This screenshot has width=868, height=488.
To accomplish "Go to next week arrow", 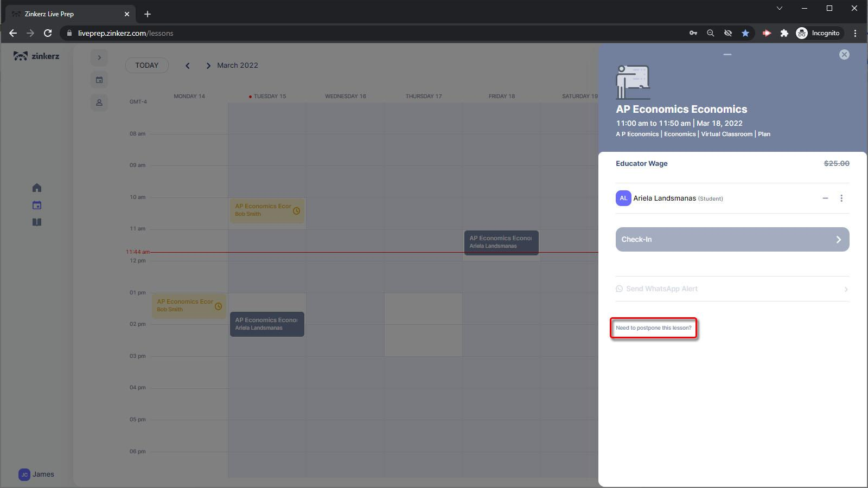I will click(208, 66).
